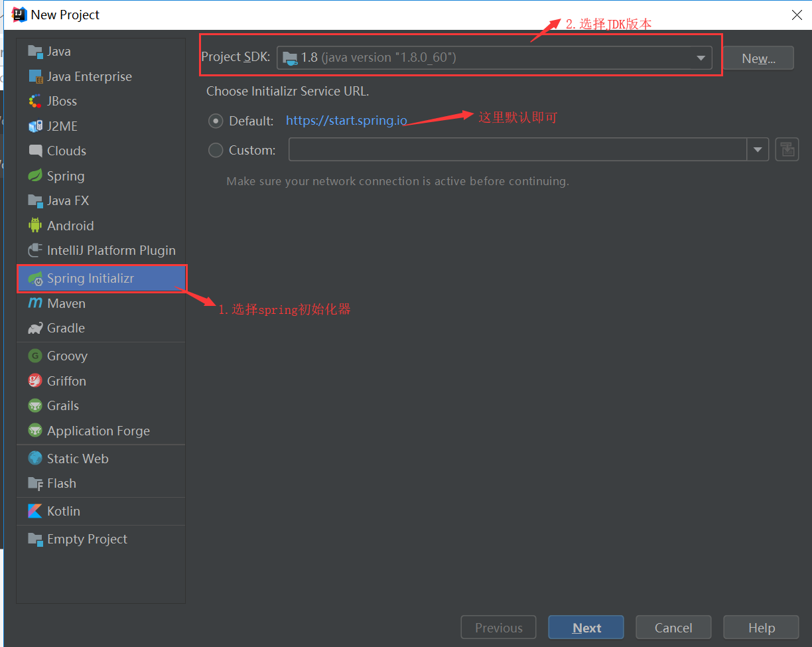Click the IntelliJ logo in title bar
The image size is (812, 647).
tap(19, 15)
